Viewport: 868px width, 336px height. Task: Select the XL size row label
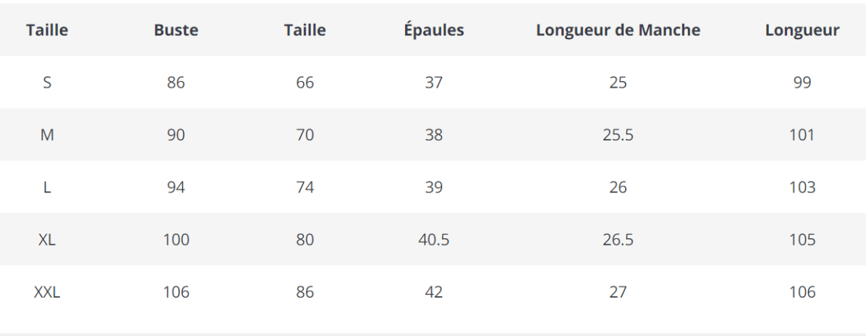click(47, 240)
